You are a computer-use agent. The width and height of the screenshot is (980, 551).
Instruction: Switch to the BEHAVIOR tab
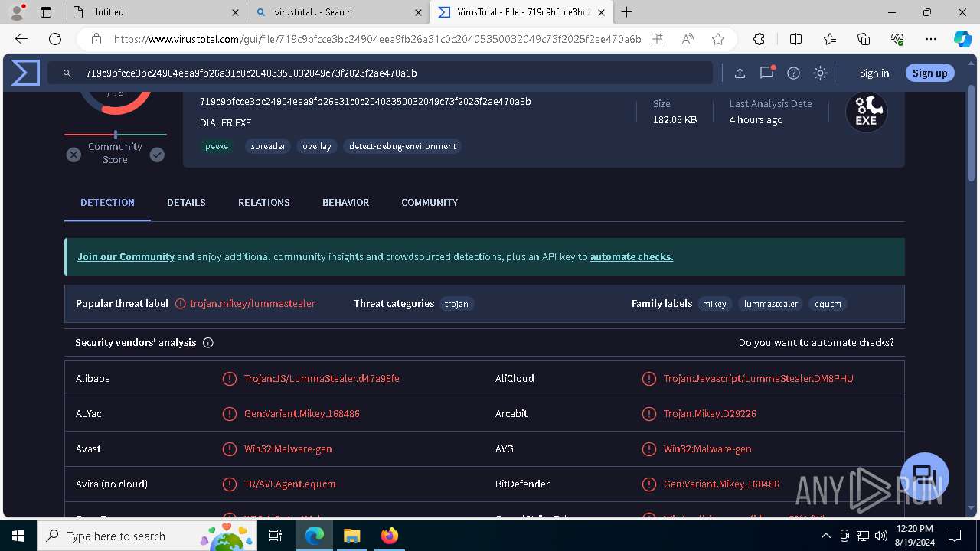click(x=345, y=203)
